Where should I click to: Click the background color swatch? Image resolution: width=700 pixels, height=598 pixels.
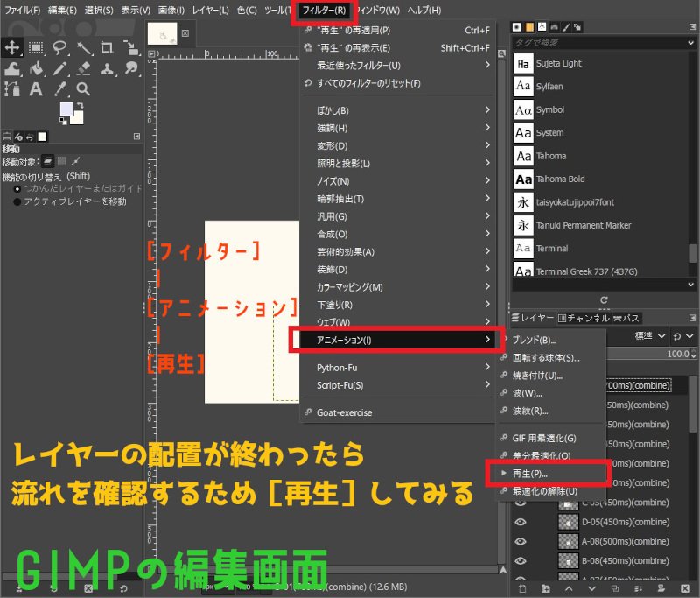tap(78, 118)
